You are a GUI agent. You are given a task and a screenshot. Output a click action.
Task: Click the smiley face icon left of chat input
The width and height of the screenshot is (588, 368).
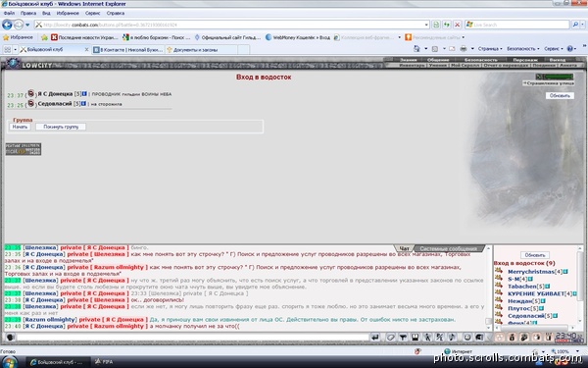point(10,338)
